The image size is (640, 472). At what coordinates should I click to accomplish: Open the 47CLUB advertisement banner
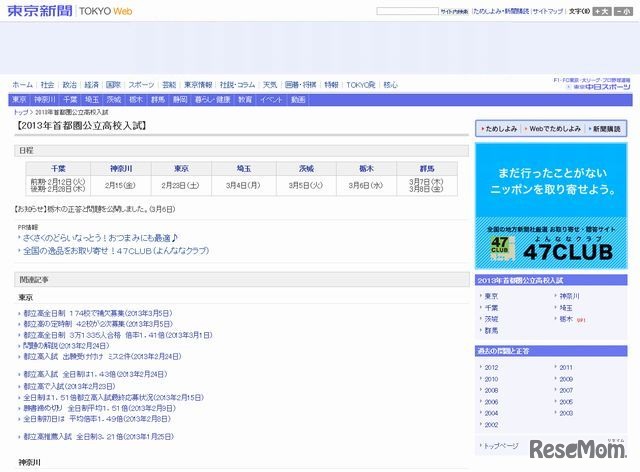(x=551, y=206)
